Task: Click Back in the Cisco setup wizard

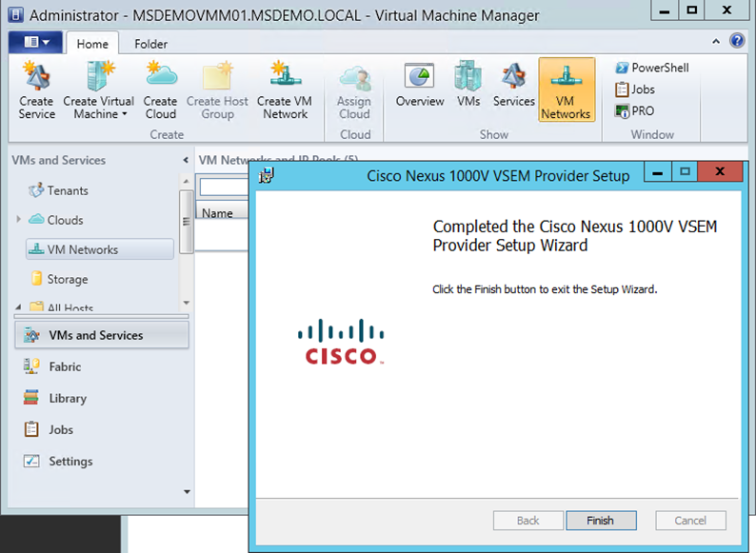Action: 527,521
